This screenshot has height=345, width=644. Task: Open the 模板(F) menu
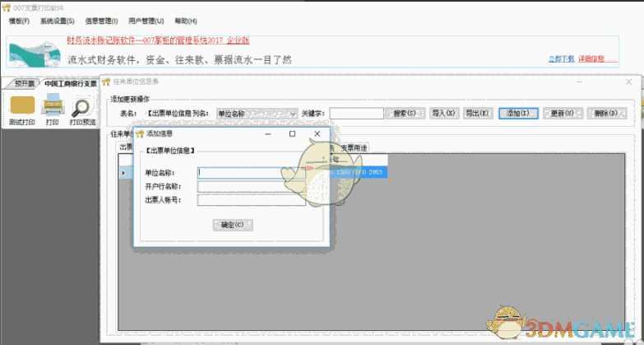click(19, 21)
